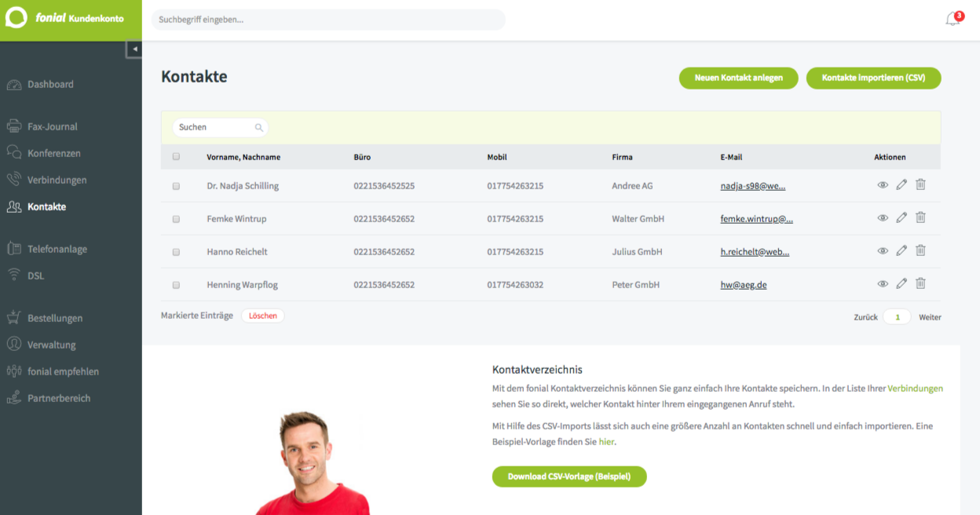Focus the Suchbegriff eingeben search bar
The width and height of the screenshot is (980, 515).
328,20
